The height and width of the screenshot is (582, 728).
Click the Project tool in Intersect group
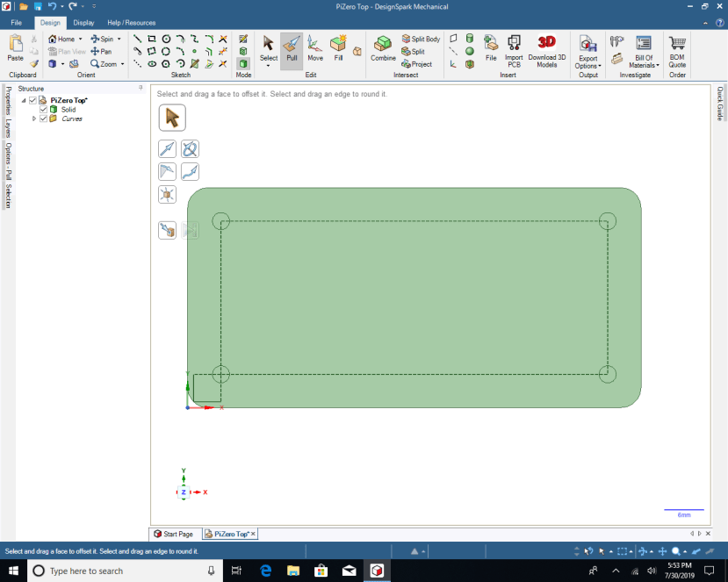[x=417, y=63]
